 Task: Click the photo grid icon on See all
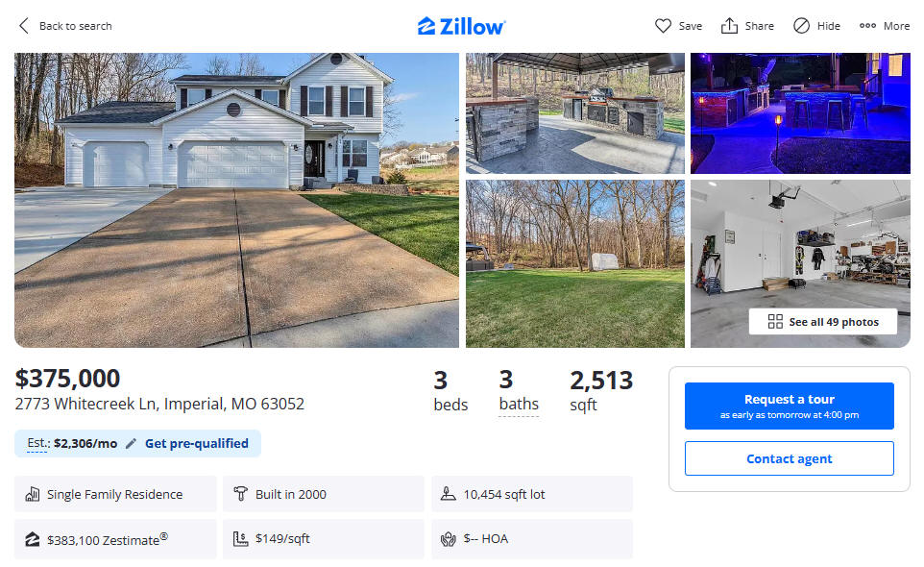[775, 322]
